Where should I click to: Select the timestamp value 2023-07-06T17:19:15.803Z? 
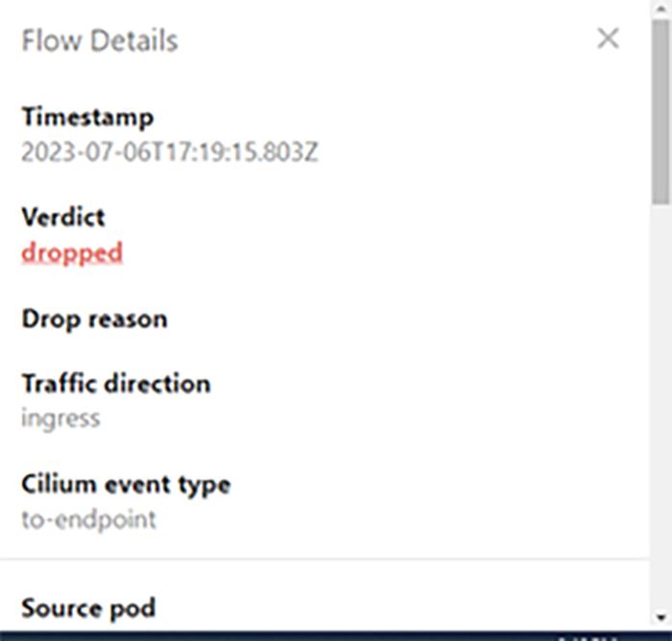tap(170, 152)
